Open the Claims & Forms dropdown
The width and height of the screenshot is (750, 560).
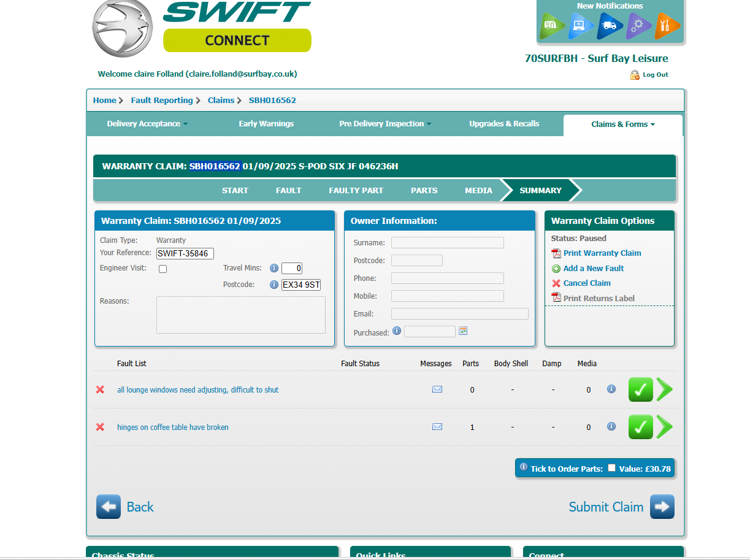[x=622, y=125]
